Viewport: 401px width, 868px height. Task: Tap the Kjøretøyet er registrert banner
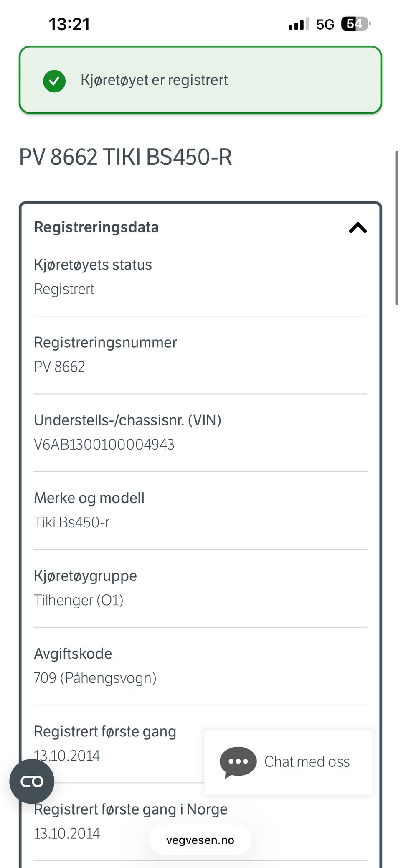(x=200, y=80)
